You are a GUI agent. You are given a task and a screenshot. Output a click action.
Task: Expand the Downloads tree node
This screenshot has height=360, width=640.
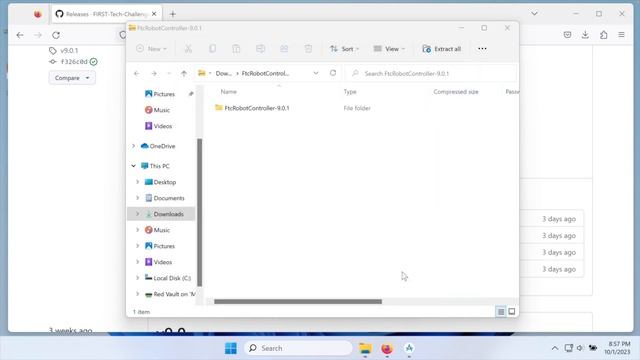[x=138, y=214]
